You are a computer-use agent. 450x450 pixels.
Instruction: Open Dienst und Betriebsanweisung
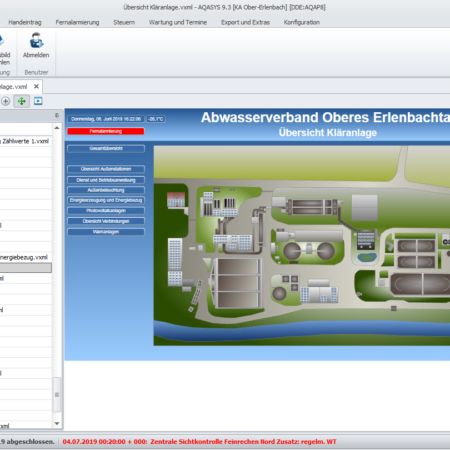pyautogui.click(x=106, y=180)
